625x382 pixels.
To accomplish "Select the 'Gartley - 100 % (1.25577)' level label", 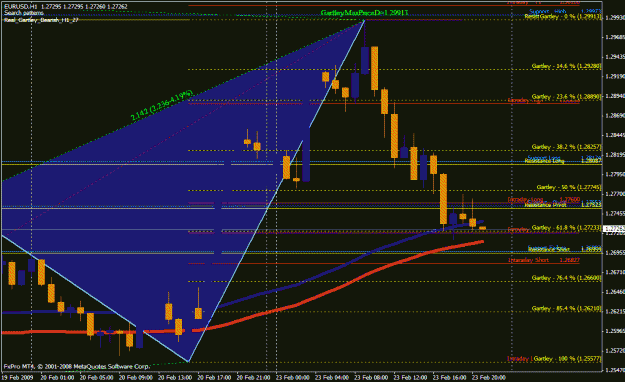I will tap(568, 358).
